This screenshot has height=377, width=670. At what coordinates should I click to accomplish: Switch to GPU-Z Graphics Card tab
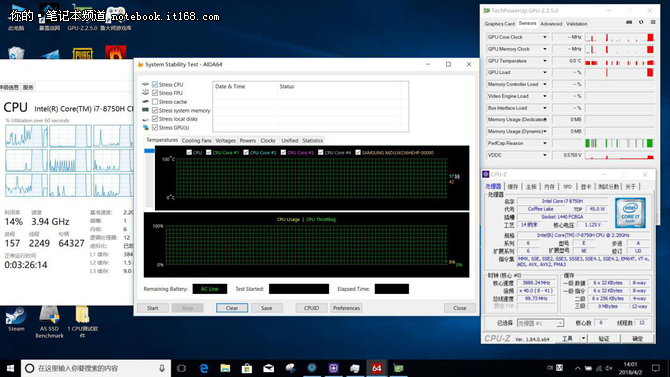pos(500,24)
